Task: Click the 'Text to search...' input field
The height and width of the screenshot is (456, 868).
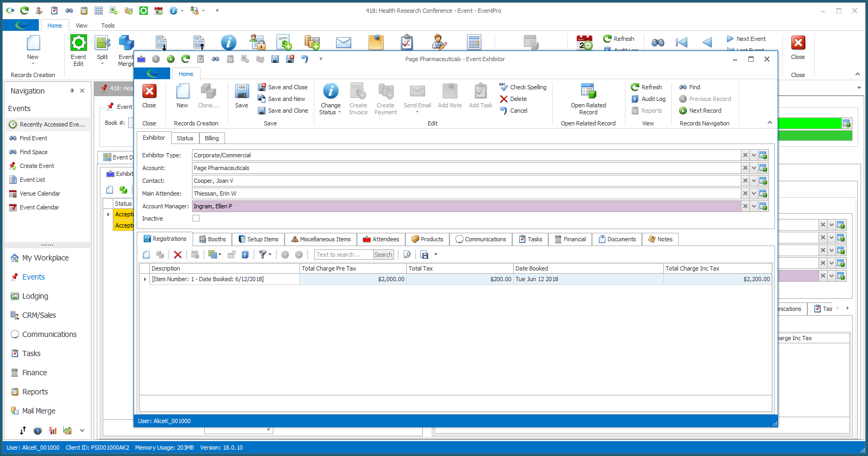Action: 344,255
